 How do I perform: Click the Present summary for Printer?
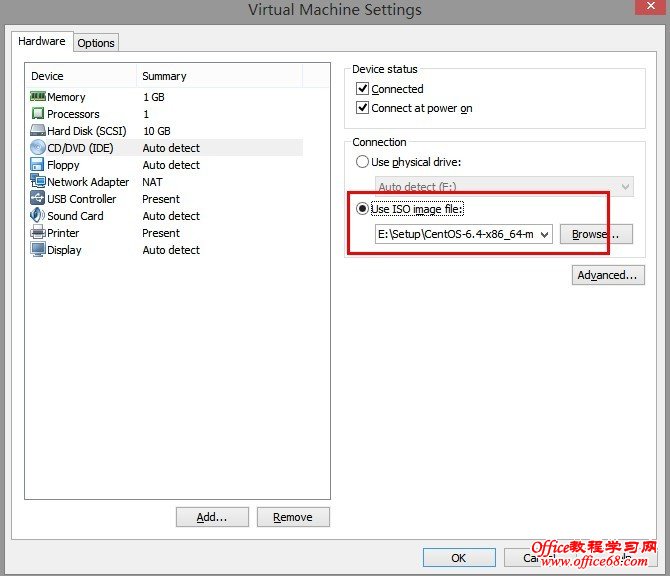click(161, 233)
